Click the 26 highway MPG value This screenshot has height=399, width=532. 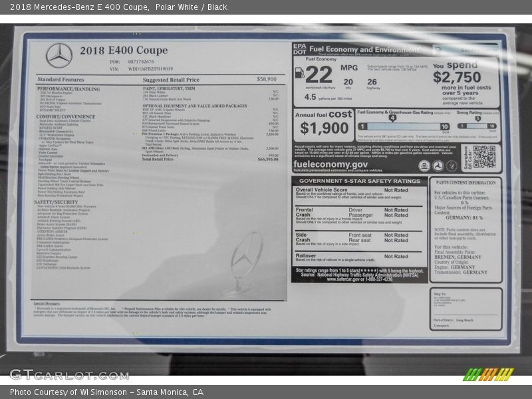click(372, 82)
